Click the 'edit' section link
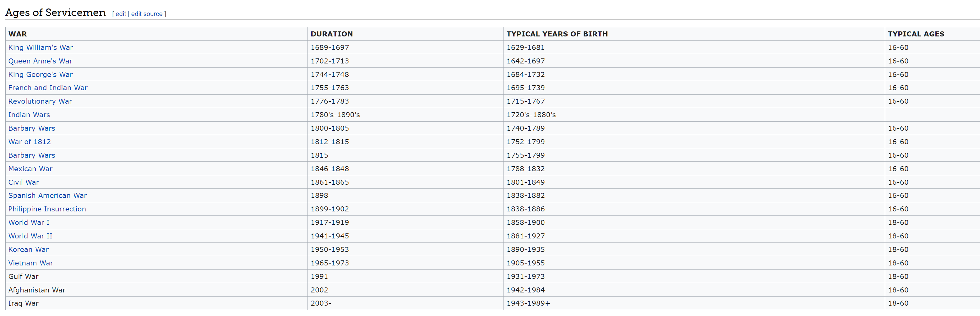This screenshot has width=980, height=316. pos(121,14)
